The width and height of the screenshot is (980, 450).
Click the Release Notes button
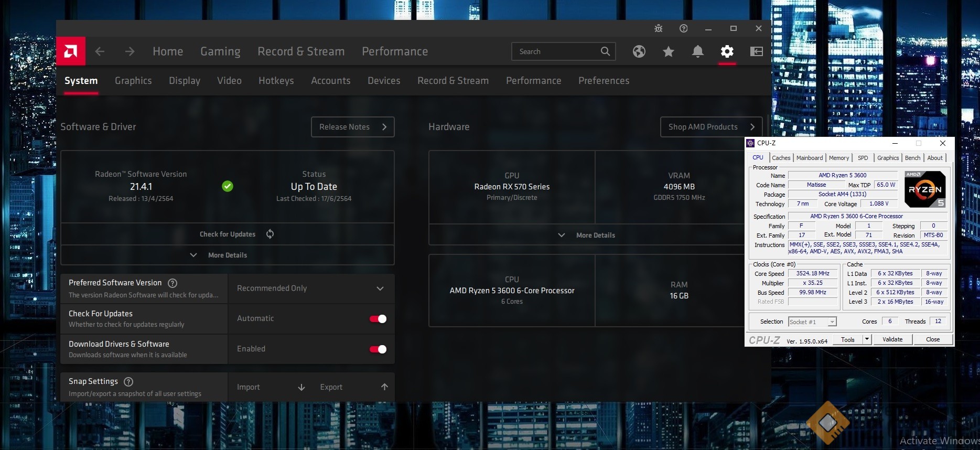tap(352, 127)
